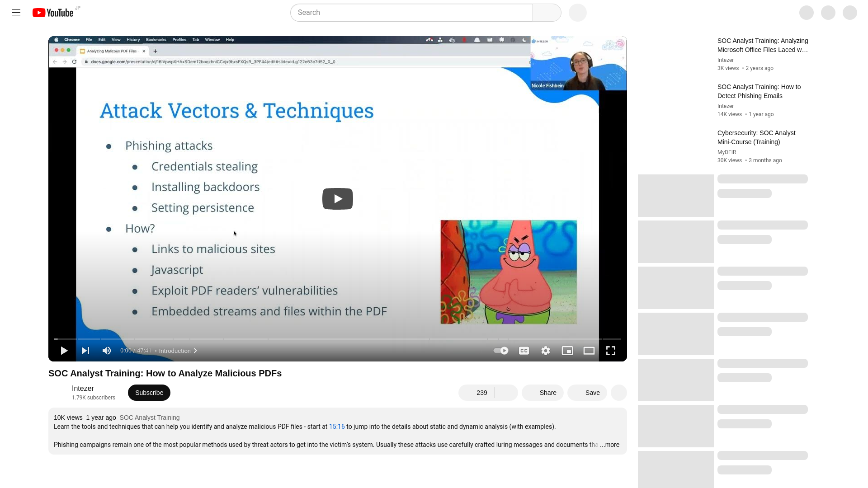Toggle closed captions CC
Image resolution: width=868 pixels, height=488 pixels.
tap(524, 351)
